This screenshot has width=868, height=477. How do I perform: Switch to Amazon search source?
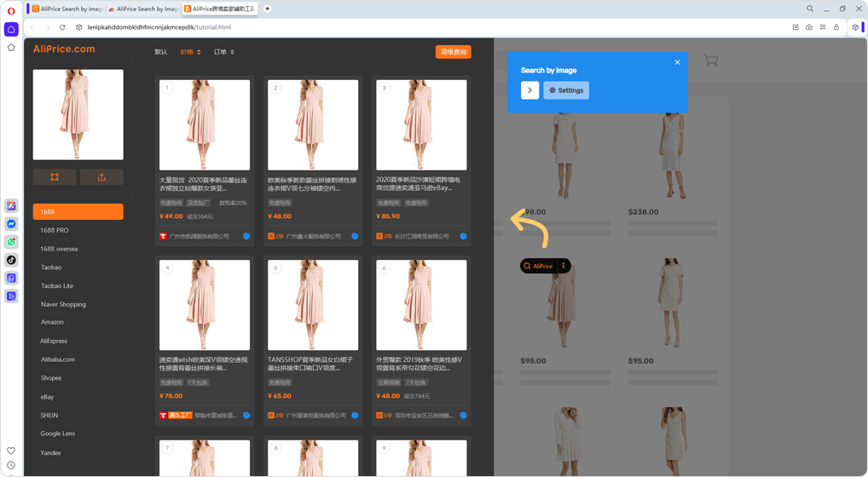[52, 322]
